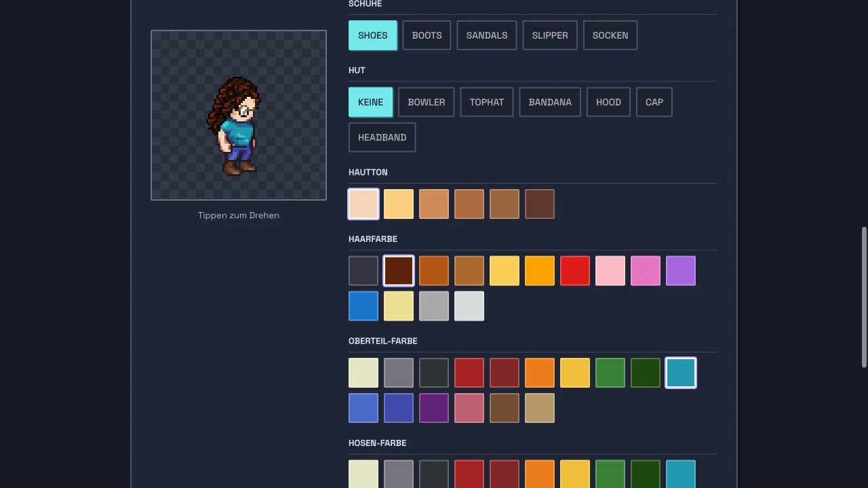Click the character preview to rotate

point(239,115)
